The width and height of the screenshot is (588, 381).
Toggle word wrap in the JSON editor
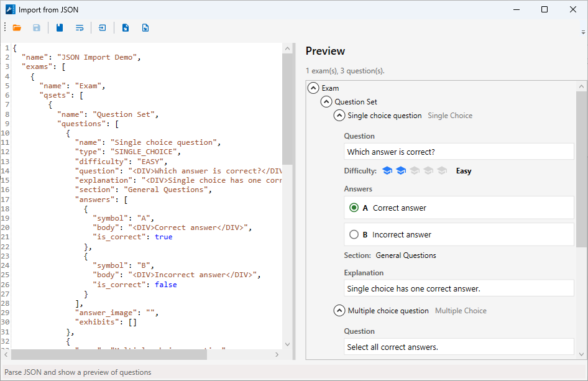point(80,28)
